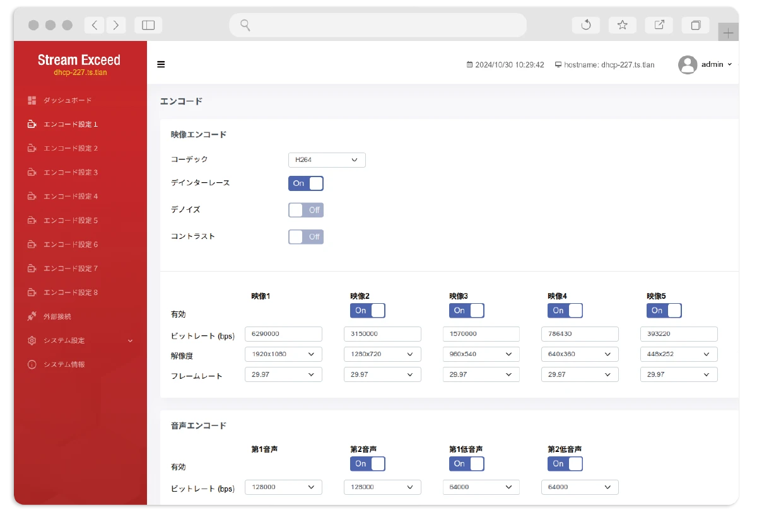This screenshot has height=532, width=757.
Task: Click the camera icon beside エンコード設定 7
Action: coord(32,269)
